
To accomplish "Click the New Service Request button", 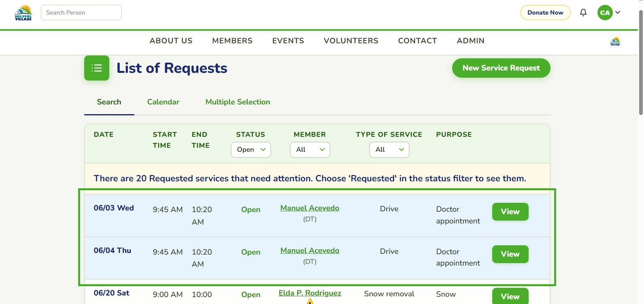I will pyautogui.click(x=501, y=68).
